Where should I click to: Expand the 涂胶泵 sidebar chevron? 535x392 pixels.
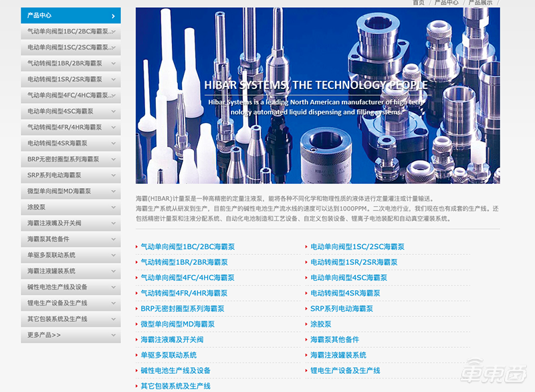[x=114, y=207]
